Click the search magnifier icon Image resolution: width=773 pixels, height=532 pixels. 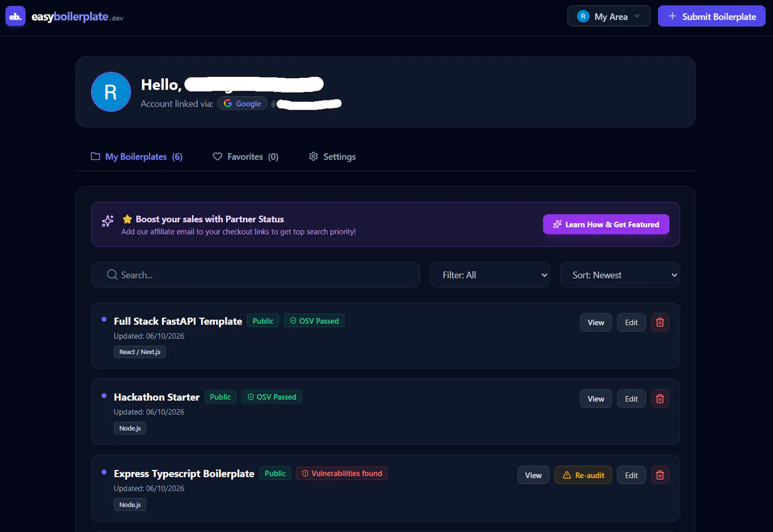tap(112, 275)
